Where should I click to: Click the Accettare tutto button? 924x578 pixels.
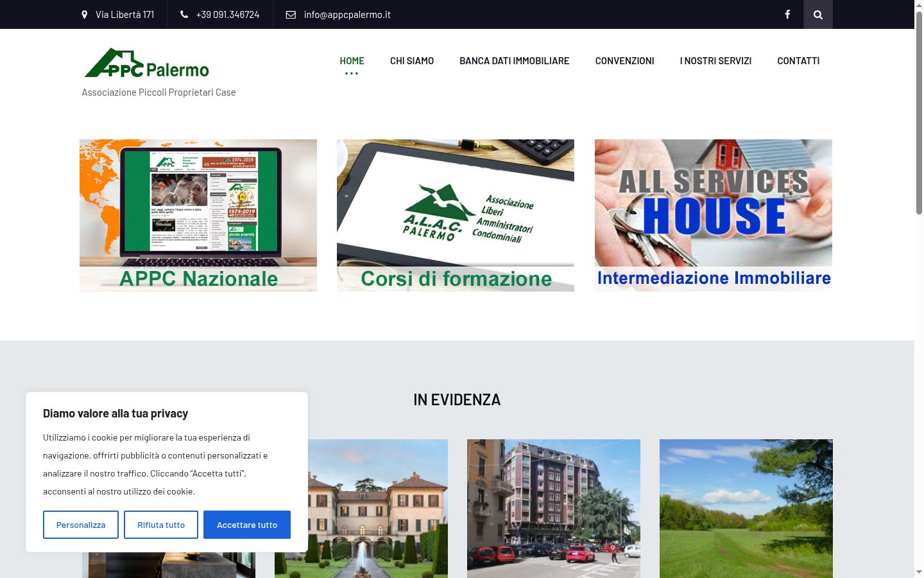tap(247, 525)
